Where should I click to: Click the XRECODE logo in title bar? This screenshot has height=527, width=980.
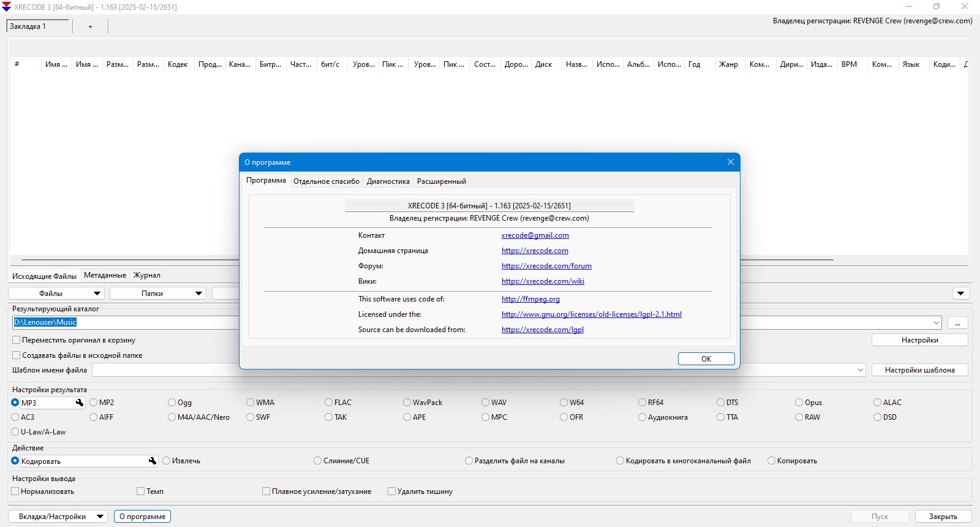(x=7, y=7)
